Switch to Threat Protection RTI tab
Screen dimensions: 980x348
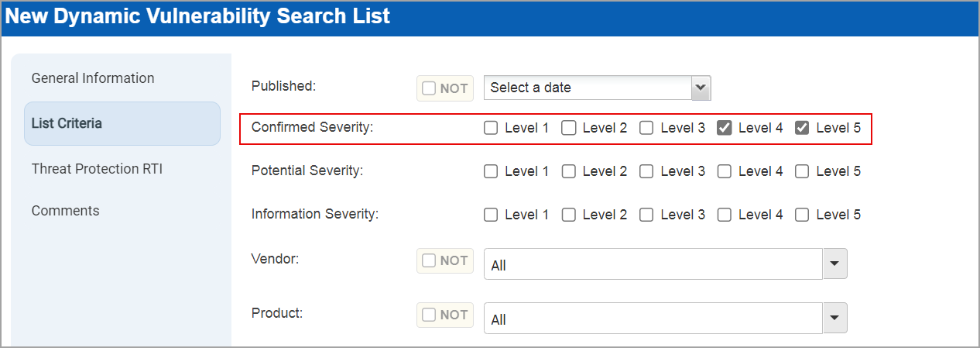[97, 169]
